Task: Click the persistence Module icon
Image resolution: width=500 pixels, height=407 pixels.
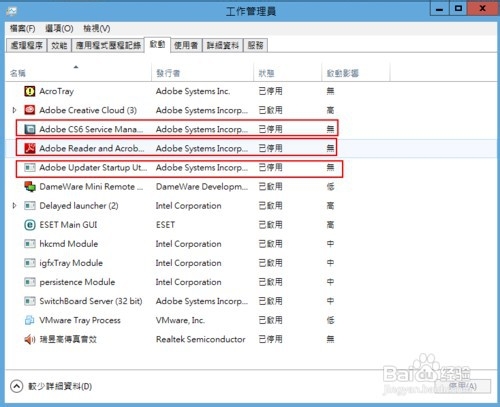Action: coord(30,282)
